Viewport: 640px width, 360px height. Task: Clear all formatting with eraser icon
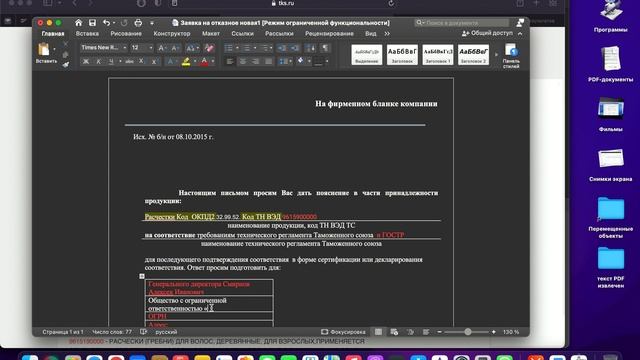click(x=209, y=48)
